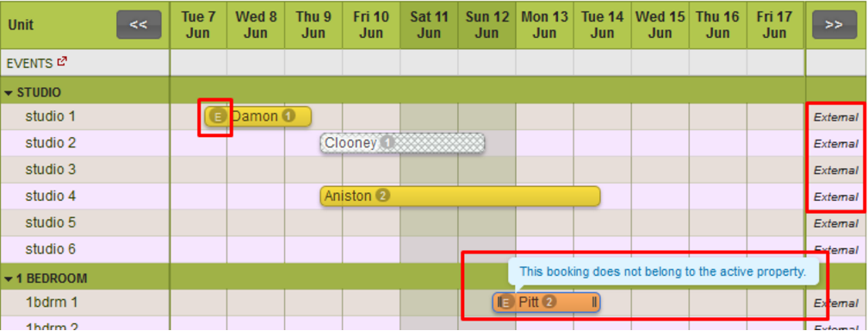The width and height of the screenshot is (868, 331).
Task: Collapse the 1 BEDROOM unit group
Action: coord(9,278)
